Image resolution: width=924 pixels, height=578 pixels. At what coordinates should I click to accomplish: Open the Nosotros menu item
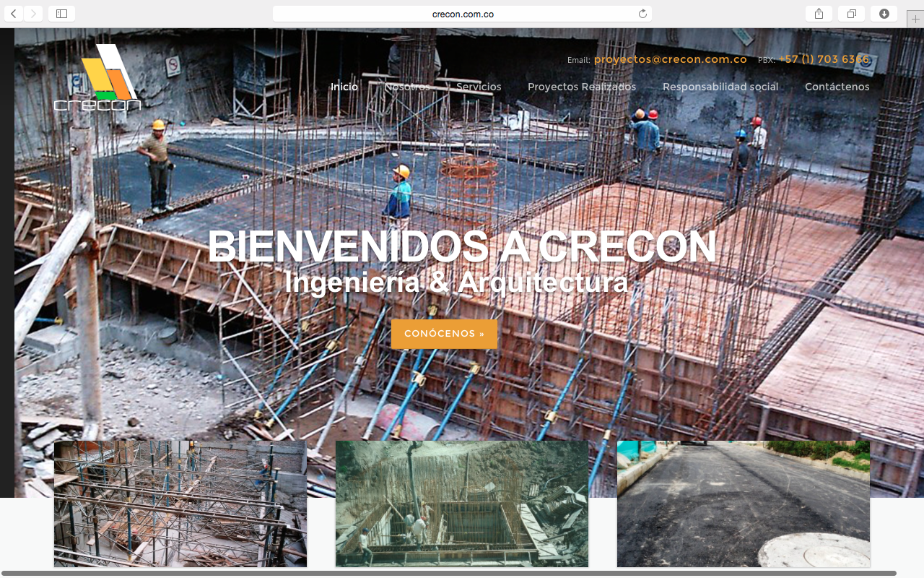point(407,87)
